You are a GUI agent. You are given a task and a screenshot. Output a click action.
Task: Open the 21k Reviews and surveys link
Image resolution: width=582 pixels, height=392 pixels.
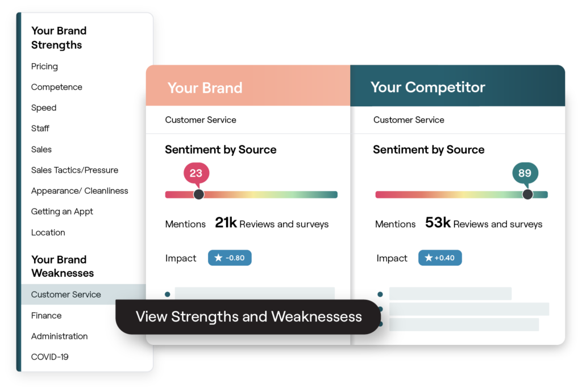point(272,223)
